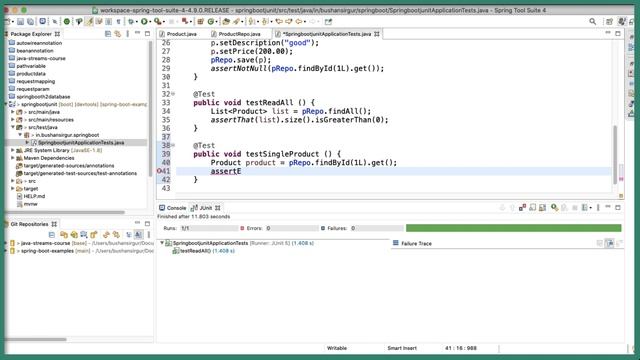
Task: Select SpringbootjunitApplicationTests.java editor tab
Action: pyautogui.click(x=327, y=34)
